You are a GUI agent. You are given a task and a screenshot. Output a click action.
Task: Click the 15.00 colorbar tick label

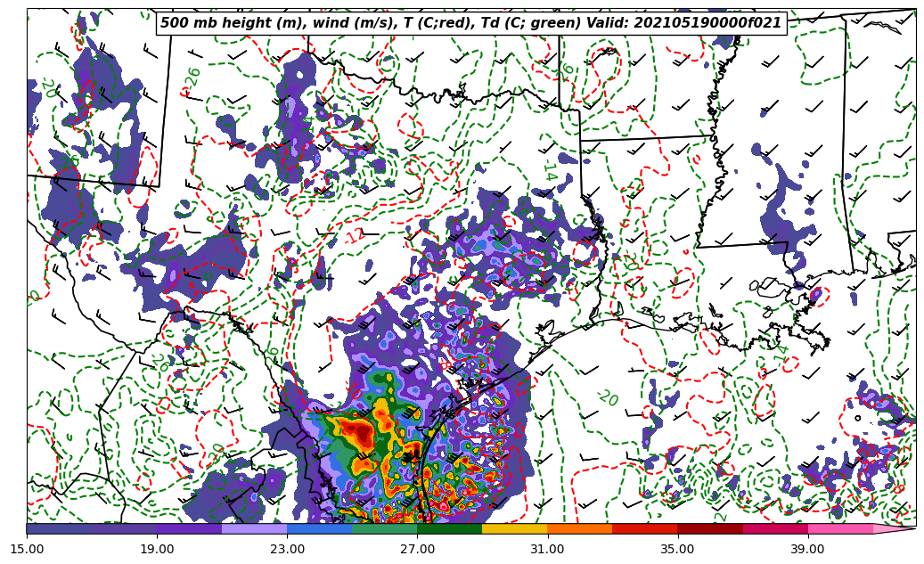click(27, 549)
